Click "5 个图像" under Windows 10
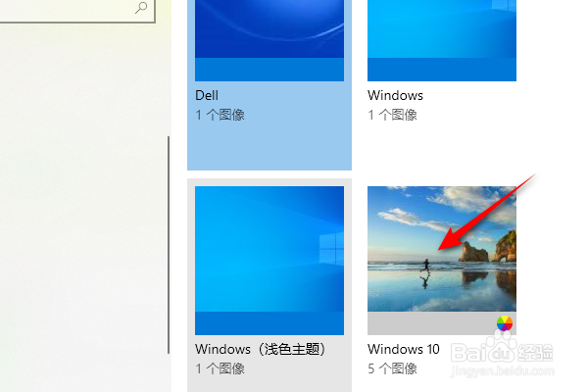The height and width of the screenshot is (392, 588). coord(392,368)
